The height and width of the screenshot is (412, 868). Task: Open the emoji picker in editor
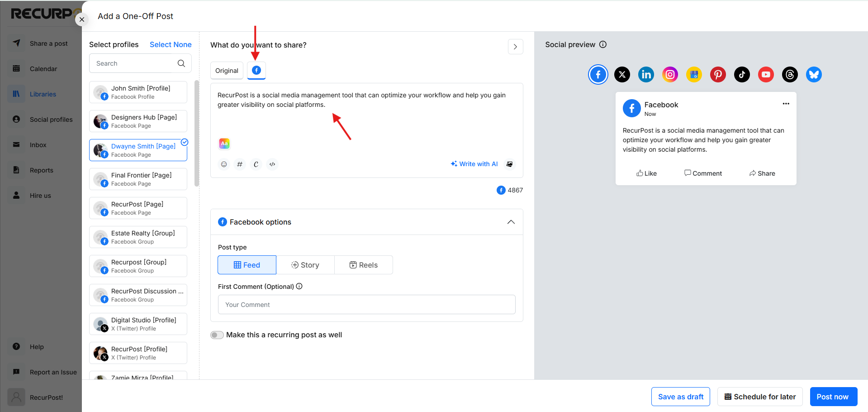tap(224, 164)
